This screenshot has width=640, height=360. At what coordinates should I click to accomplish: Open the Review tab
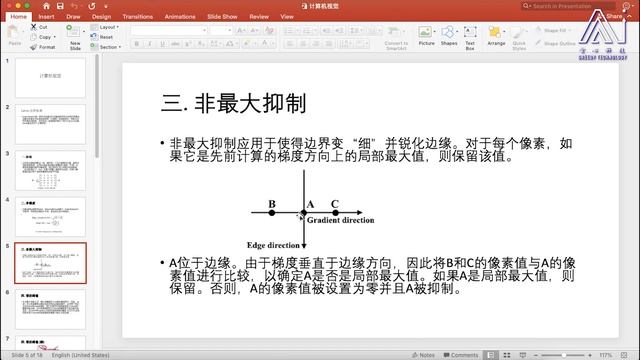pyautogui.click(x=259, y=17)
